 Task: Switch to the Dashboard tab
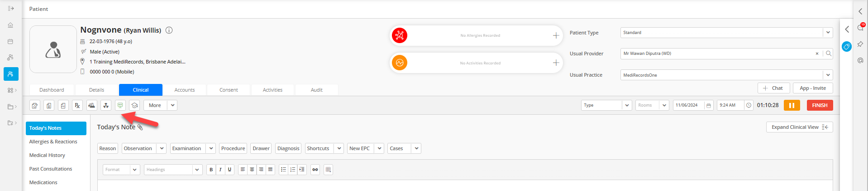(x=52, y=90)
